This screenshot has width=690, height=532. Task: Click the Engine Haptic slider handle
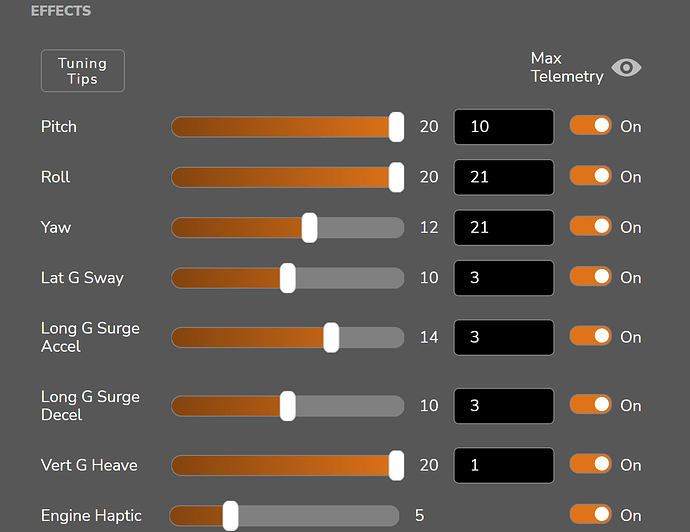pos(230,516)
